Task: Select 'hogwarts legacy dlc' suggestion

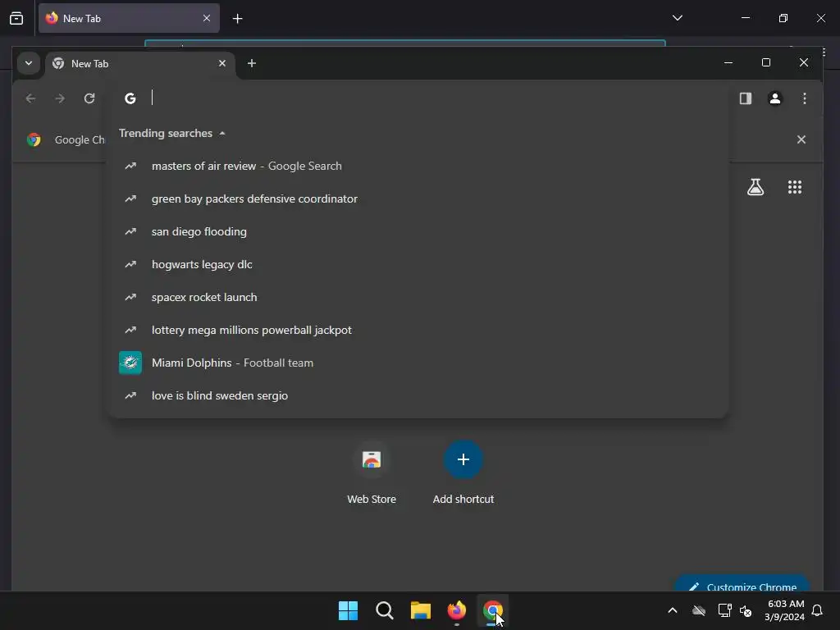Action: point(418,264)
